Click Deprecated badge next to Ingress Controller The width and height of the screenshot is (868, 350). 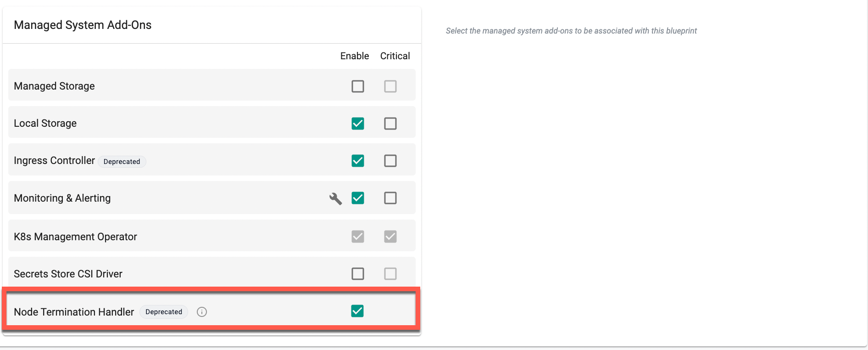[122, 162]
